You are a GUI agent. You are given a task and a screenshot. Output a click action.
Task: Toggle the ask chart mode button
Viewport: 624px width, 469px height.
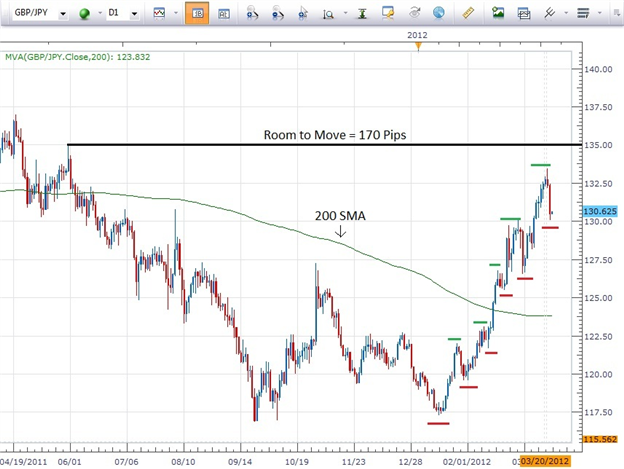[x=224, y=14]
